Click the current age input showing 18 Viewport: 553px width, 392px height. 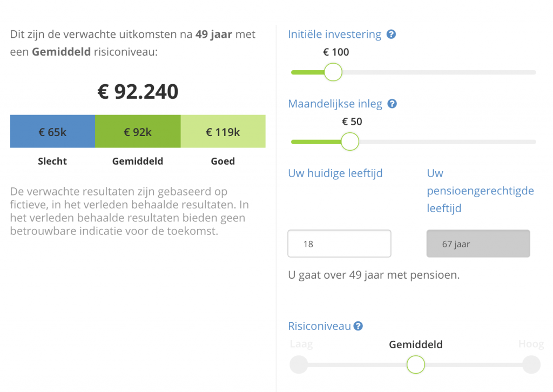pyautogui.click(x=339, y=244)
